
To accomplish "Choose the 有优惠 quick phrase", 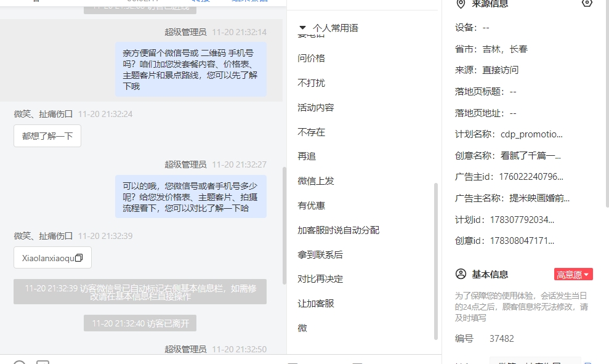I will [311, 206].
